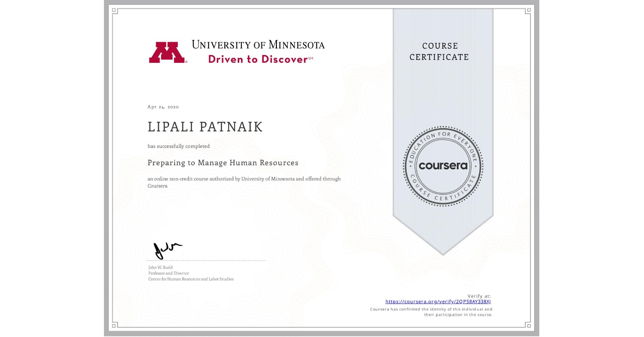Open the coursera.org/verify/2QP58AY338XJ verification link
The image size is (644, 337).
coord(438,301)
